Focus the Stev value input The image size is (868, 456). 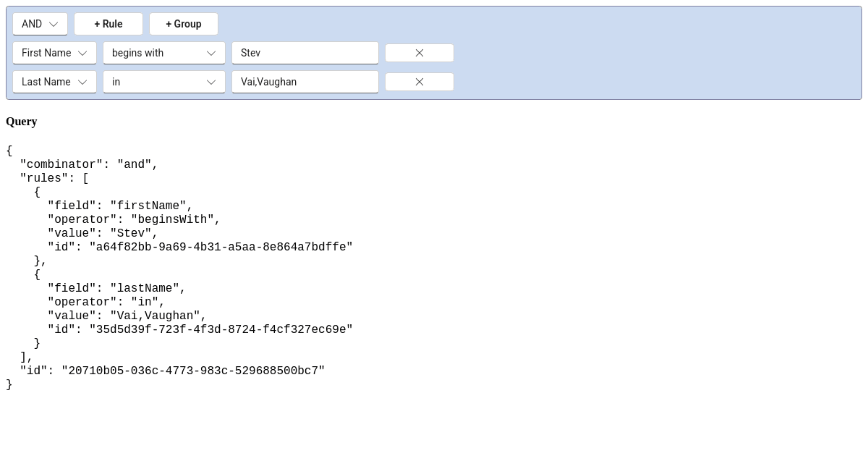coord(305,53)
